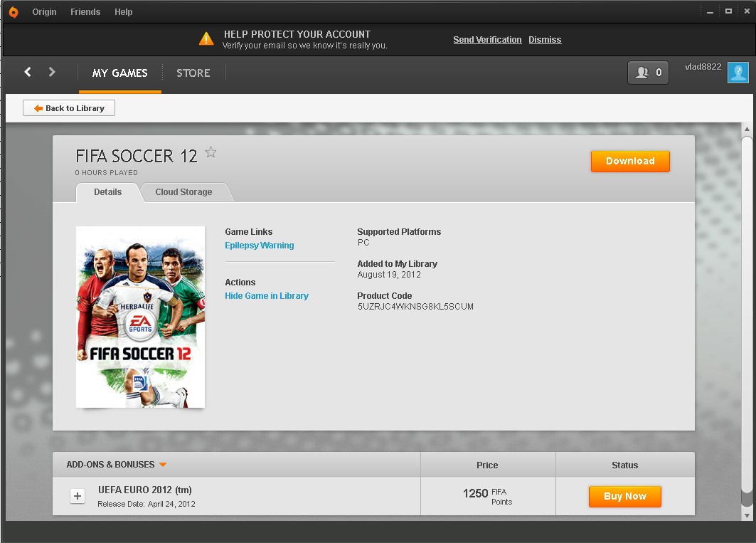Click the 0 HOURS PLAYED text
The image size is (756, 543).
107,173
